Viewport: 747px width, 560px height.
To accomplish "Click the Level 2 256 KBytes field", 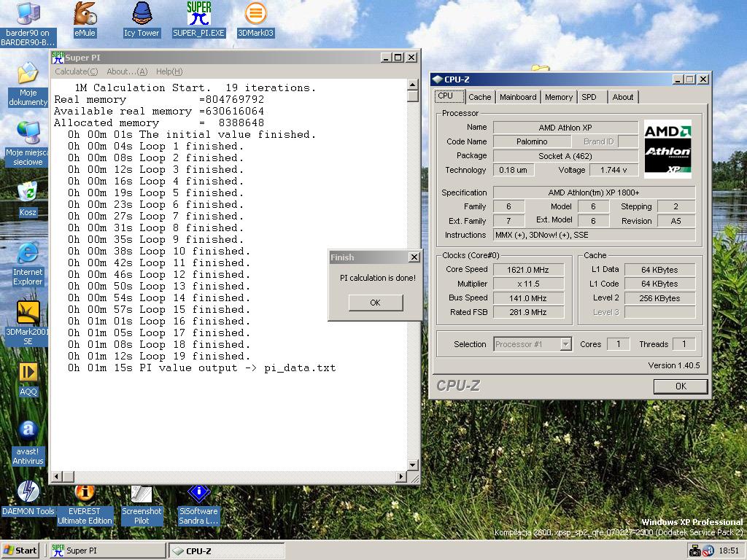I will 659,298.
